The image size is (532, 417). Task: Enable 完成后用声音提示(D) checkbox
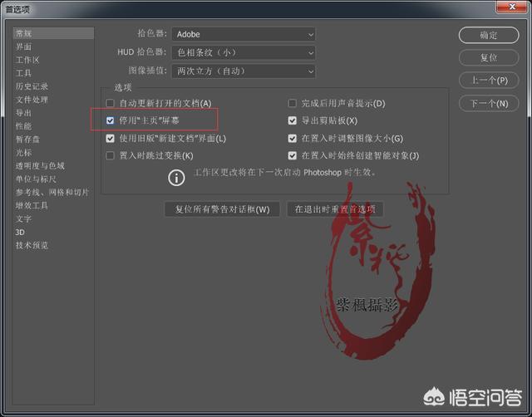click(x=292, y=103)
